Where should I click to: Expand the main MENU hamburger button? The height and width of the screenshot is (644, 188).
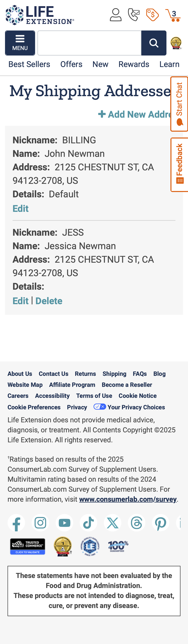pyautogui.click(x=20, y=43)
